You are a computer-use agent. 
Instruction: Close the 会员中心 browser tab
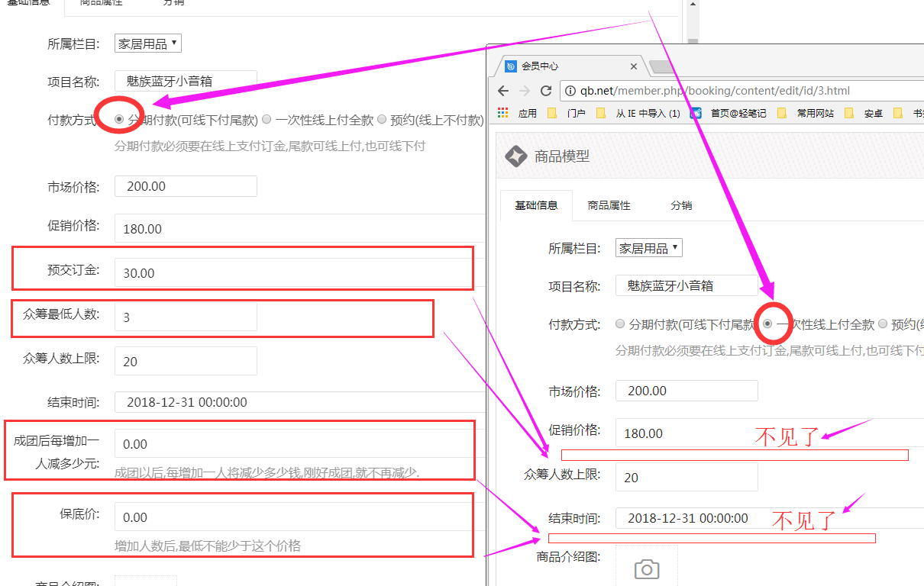(x=634, y=66)
